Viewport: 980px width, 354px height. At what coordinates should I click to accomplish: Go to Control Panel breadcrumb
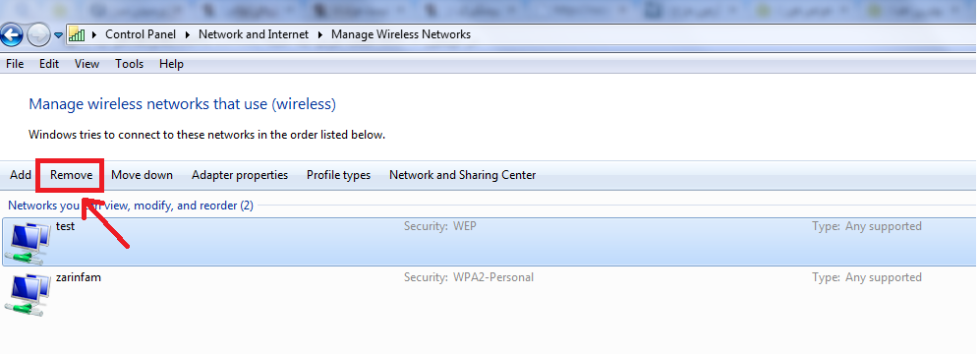141,34
